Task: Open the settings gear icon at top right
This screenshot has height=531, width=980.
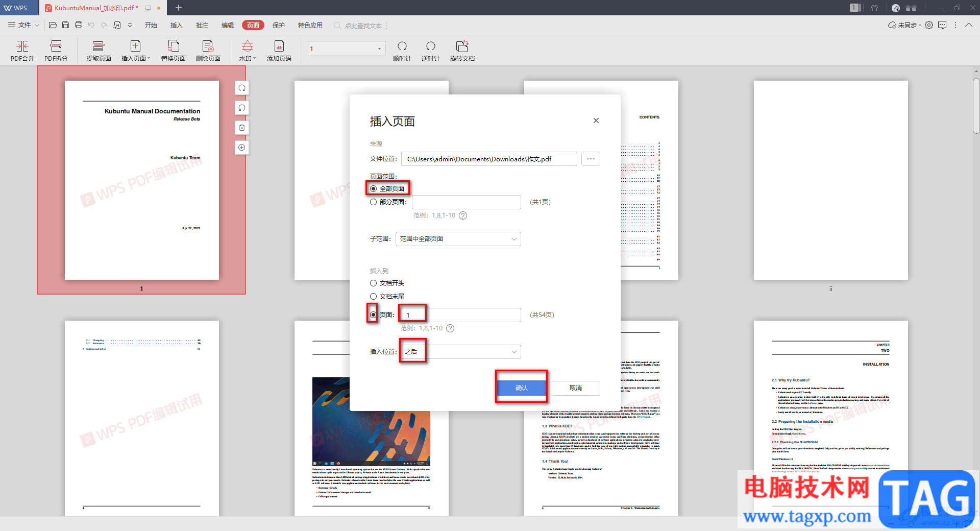Action: (929, 25)
